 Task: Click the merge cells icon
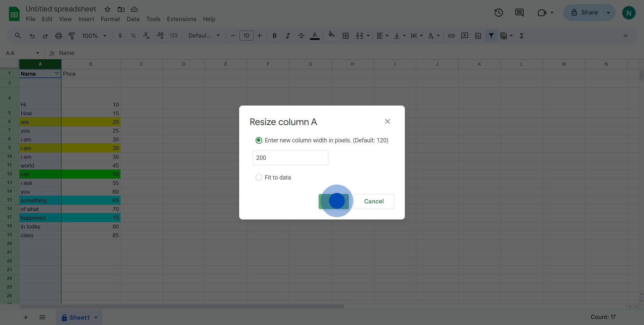(359, 36)
